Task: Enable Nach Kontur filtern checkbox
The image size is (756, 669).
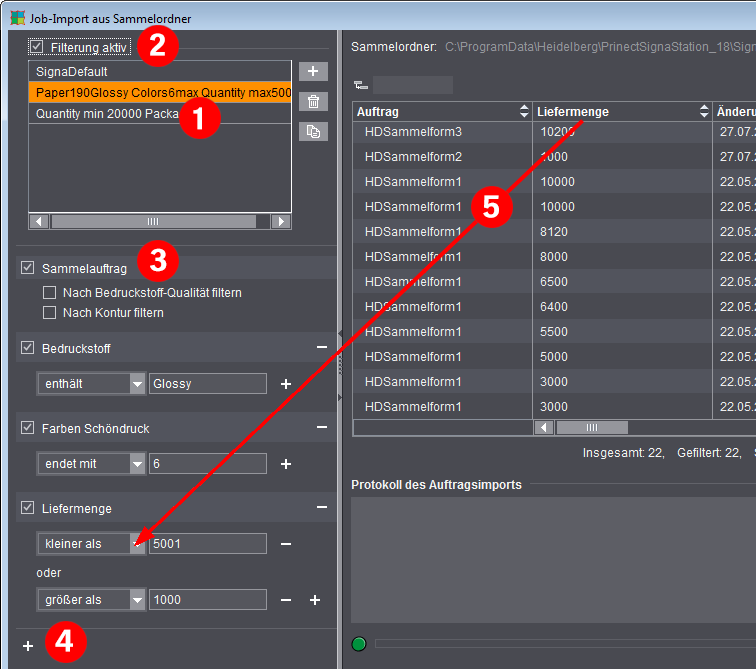Action: click(49, 313)
